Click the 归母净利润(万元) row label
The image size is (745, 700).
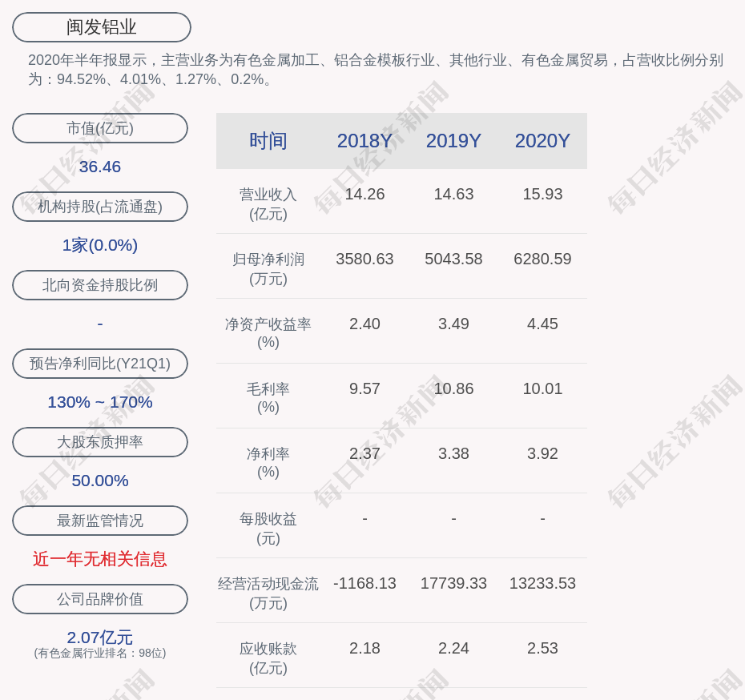click(x=268, y=269)
